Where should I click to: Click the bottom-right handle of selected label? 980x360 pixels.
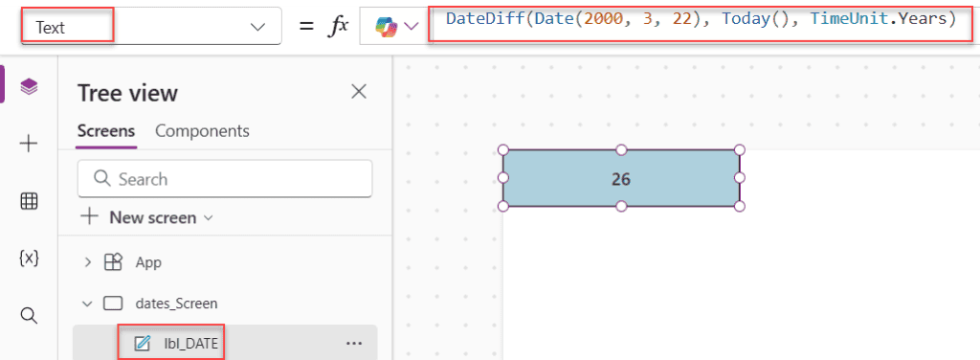[x=740, y=206]
